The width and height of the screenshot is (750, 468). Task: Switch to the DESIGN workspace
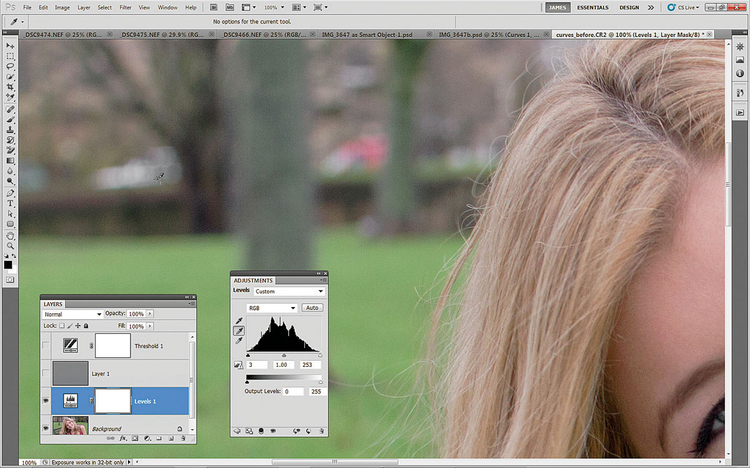[629, 8]
